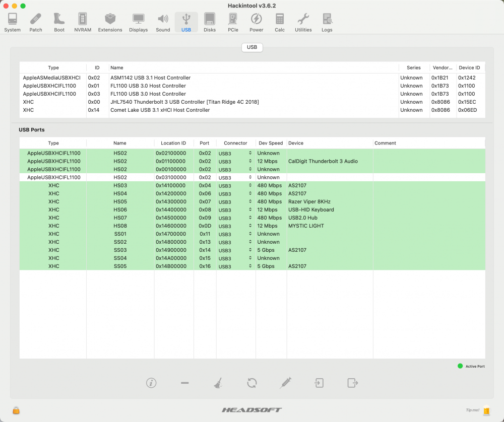Switch to the NVRAM section

coord(83,23)
